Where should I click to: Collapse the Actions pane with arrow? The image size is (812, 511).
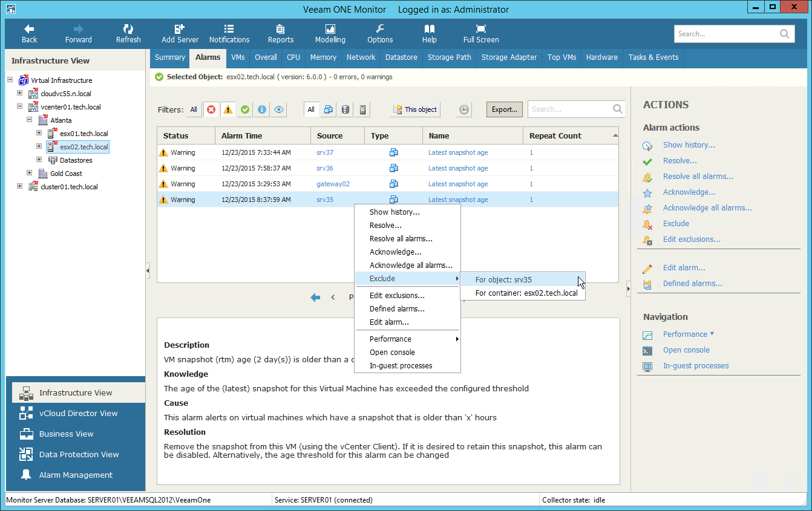point(628,289)
